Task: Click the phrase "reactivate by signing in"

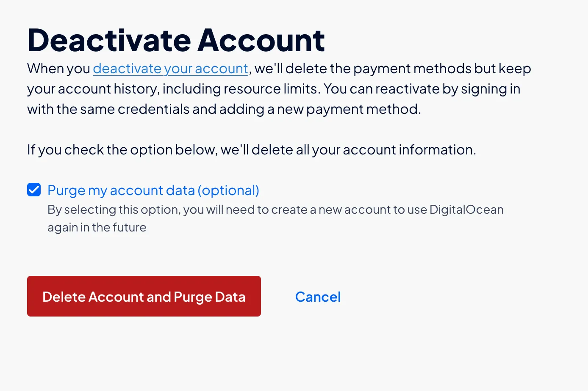Action: click(448, 89)
